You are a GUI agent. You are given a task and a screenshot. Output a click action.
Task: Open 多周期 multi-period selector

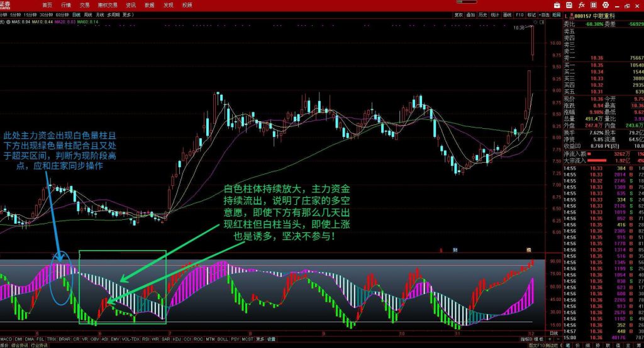[113, 14]
